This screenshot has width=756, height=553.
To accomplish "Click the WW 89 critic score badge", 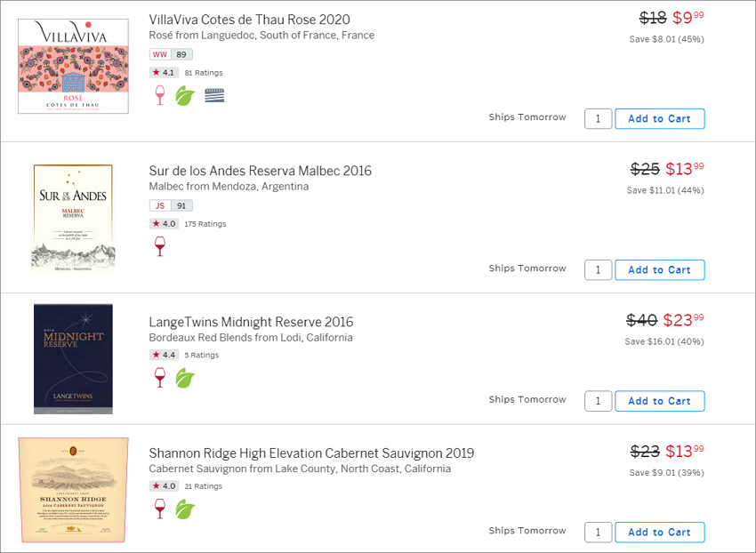I will [171, 54].
